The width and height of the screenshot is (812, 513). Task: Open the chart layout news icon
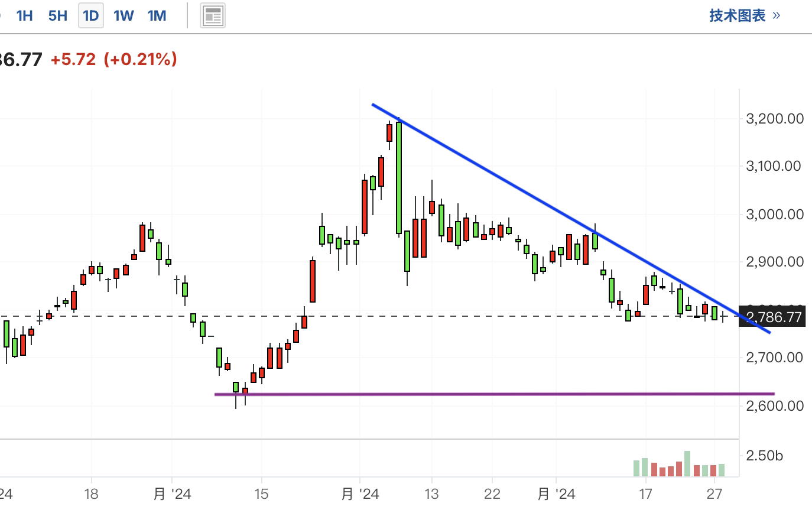(x=213, y=16)
